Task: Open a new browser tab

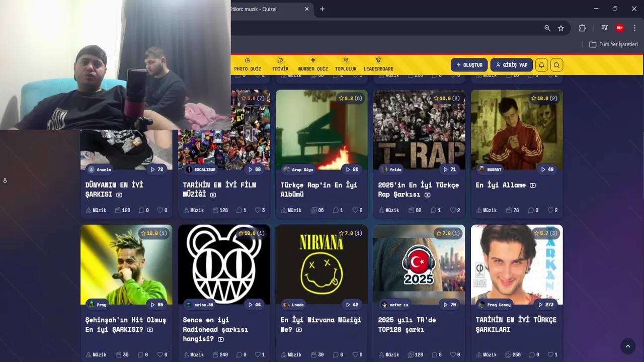Action: (x=322, y=9)
